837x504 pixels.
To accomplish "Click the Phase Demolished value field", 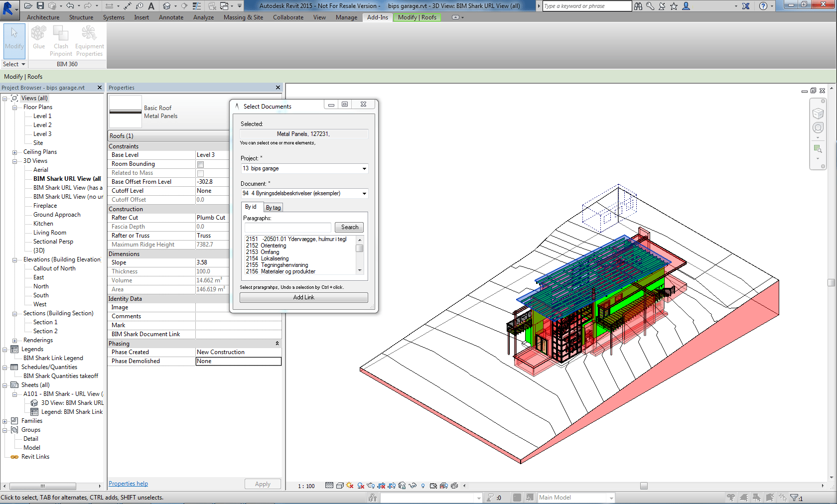I will click(x=238, y=361).
